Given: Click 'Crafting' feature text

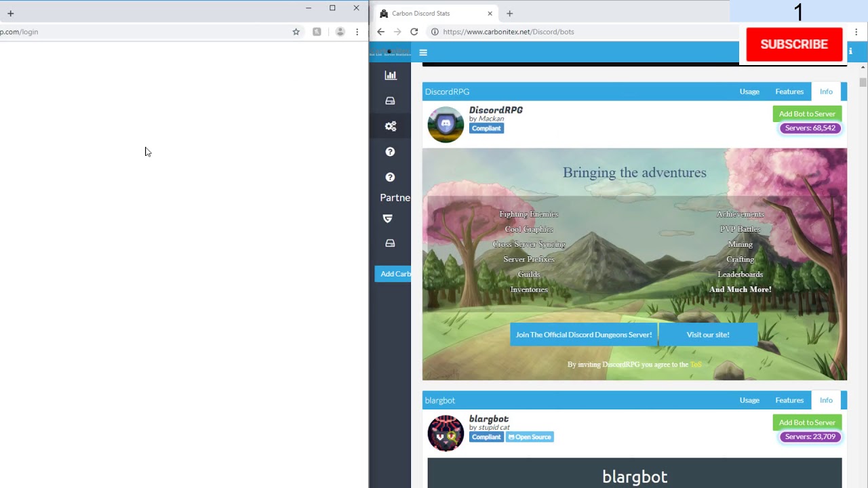Looking at the screenshot, I should (x=740, y=260).
